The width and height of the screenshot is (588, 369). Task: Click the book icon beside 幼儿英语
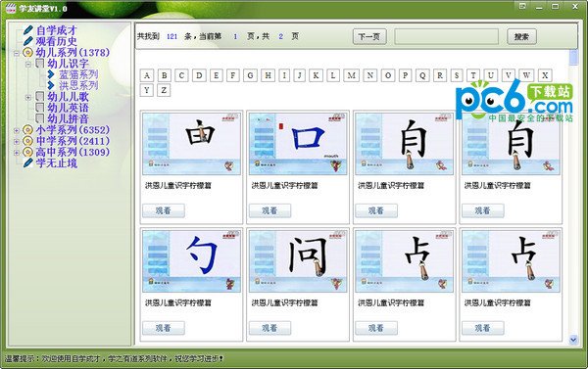pyautogui.click(x=40, y=108)
